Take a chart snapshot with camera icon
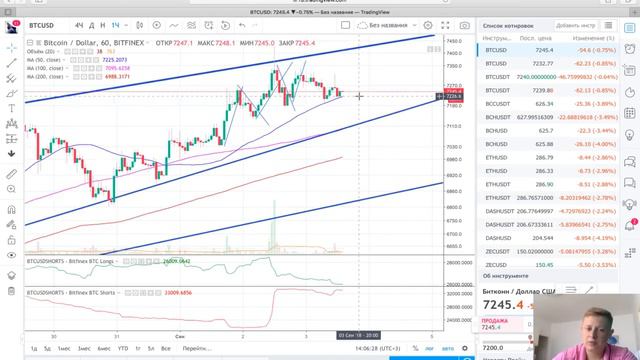This screenshot has width=640, height=360. tap(464, 25)
